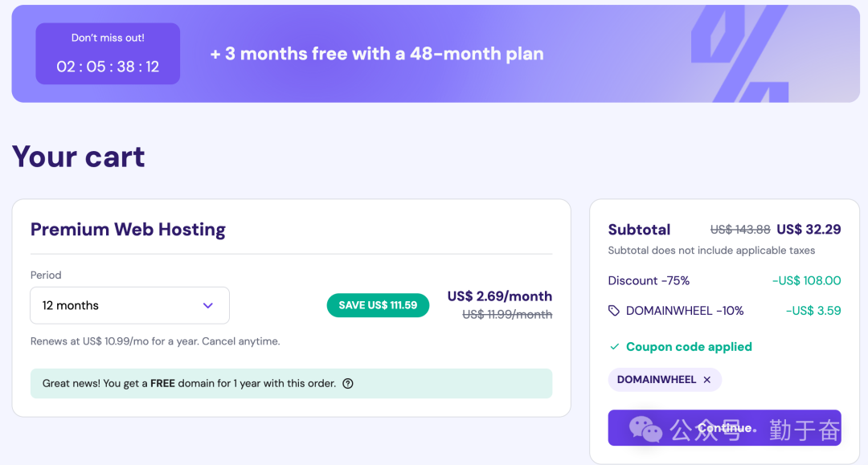Image resolution: width=868 pixels, height=465 pixels.
Task: Click the tag icon next to DOMAINWHEEL -10%
Action: click(614, 311)
